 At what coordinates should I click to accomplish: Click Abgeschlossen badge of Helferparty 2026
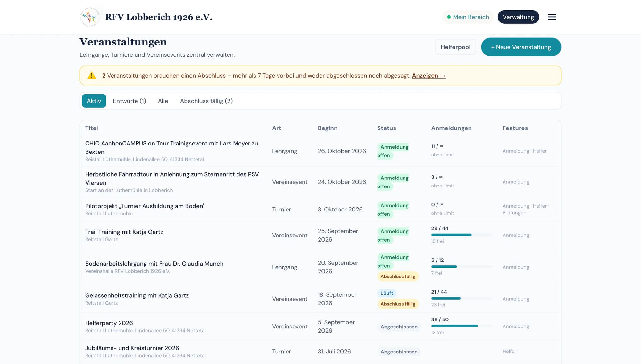(x=399, y=327)
